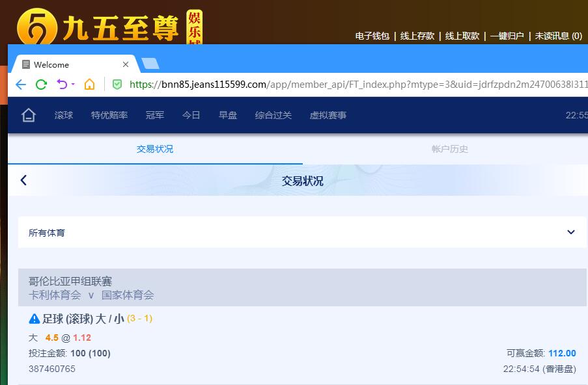Click the 国家体育会 team name

[x=128, y=295]
